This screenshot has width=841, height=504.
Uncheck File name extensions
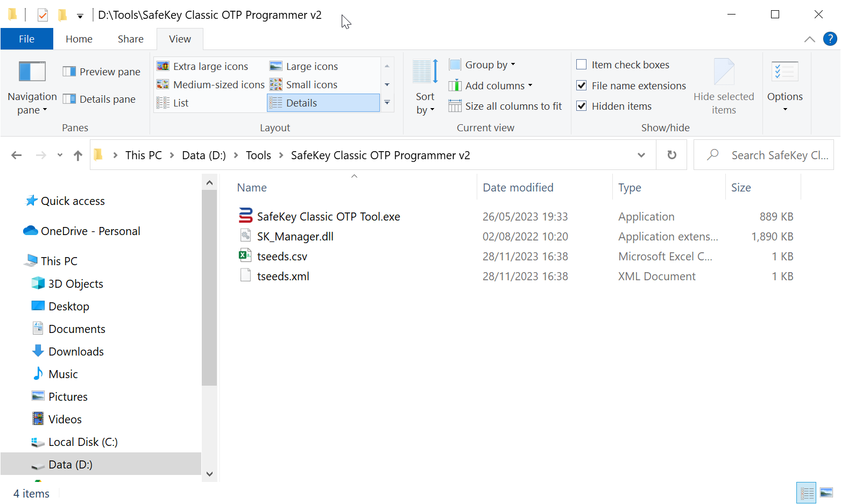[582, 86]
